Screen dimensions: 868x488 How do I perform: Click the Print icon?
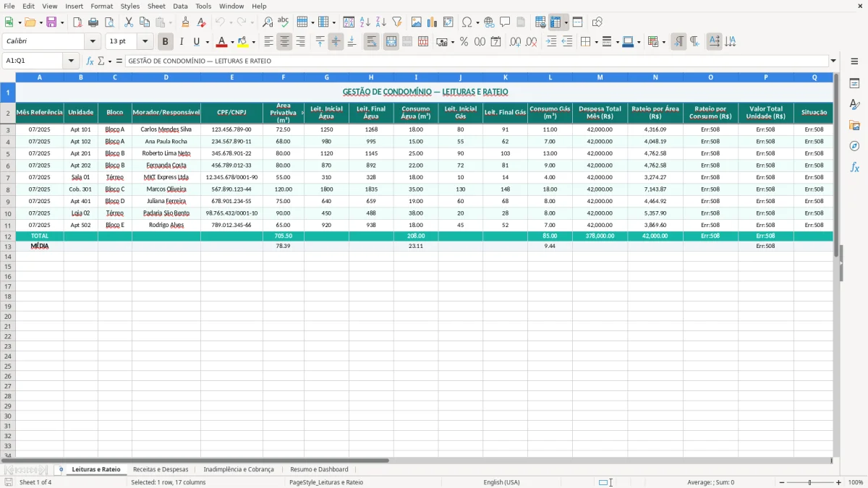[93, 22]
